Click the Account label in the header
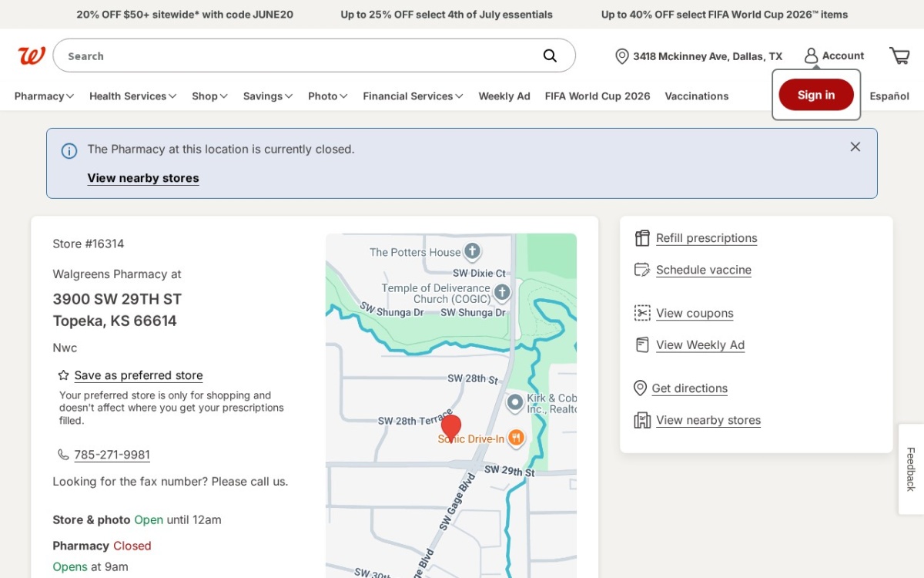Viewport: 924px width, 578px height. (x=843, y=55)
